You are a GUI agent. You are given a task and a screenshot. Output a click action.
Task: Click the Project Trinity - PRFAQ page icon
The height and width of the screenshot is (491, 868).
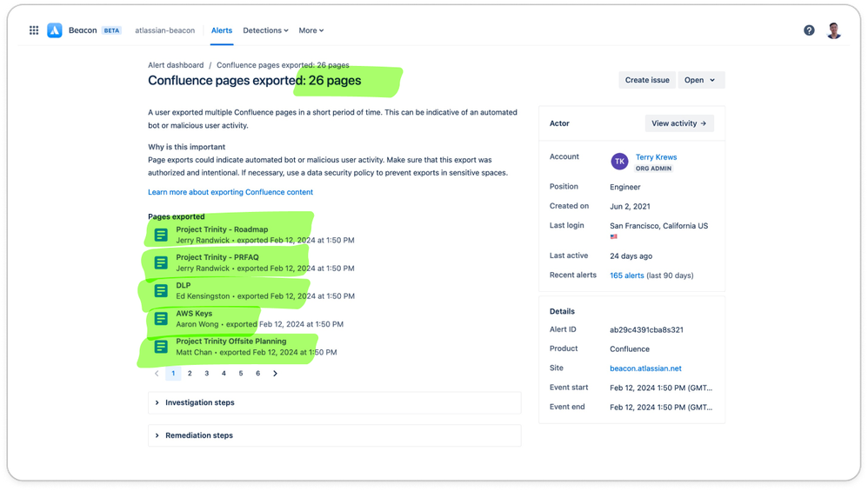(x=161, y=262)
